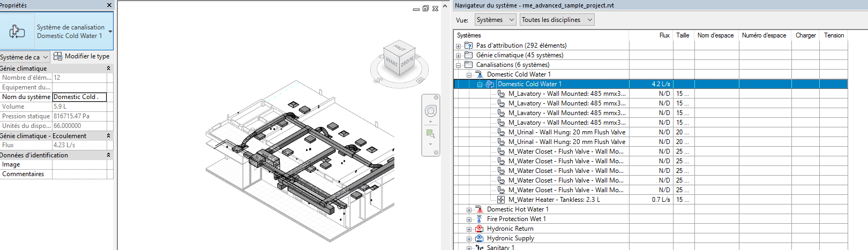868x250 pixels.
Task: Collapse the Données d'identification properties group
Action: 108,155
